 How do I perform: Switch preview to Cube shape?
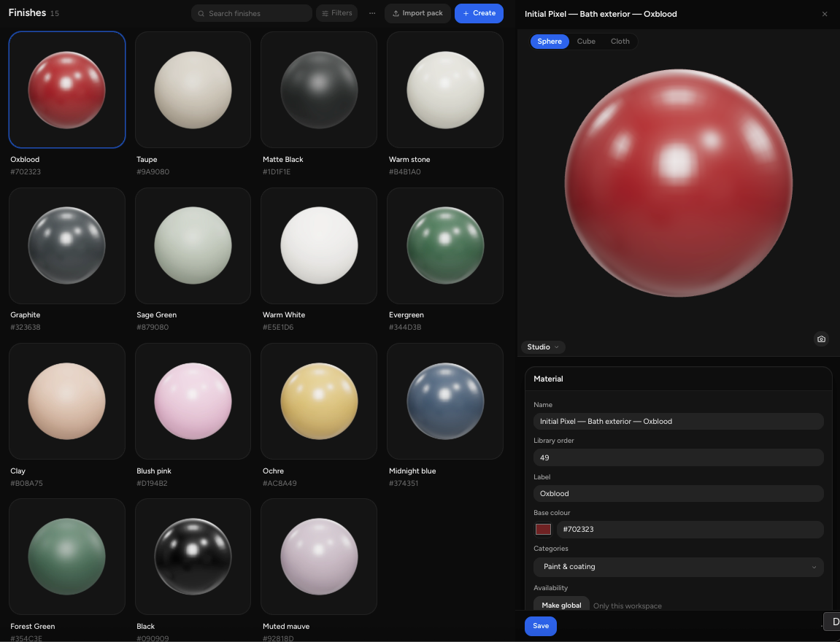click(x=586, y=42)
